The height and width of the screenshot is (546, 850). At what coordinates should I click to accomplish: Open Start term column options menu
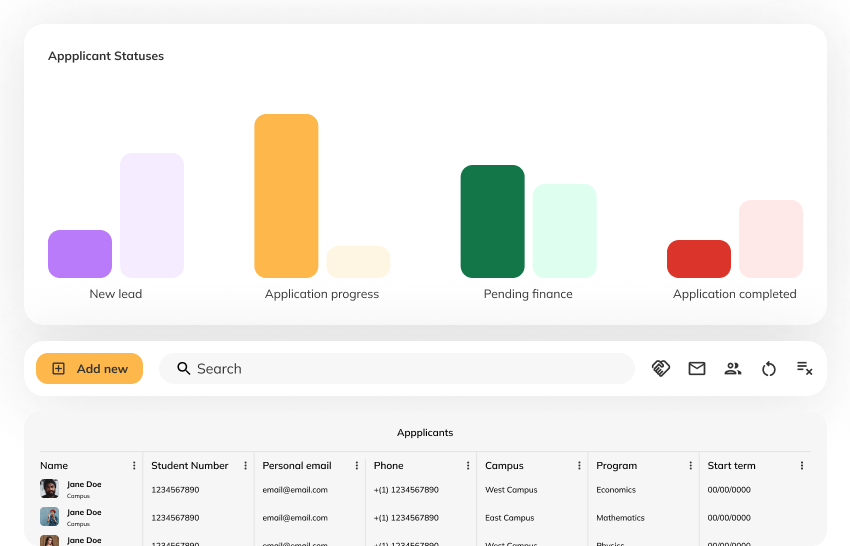(802, 466)
